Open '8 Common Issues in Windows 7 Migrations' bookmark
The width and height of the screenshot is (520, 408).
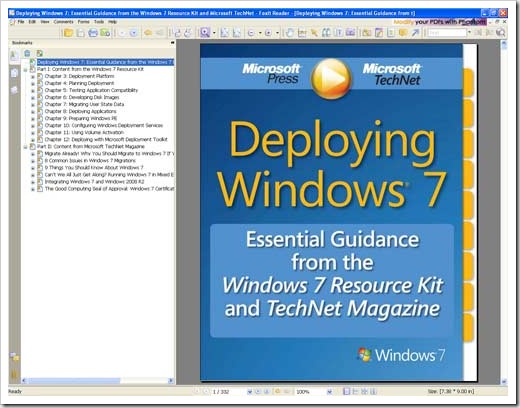(90, 160)
